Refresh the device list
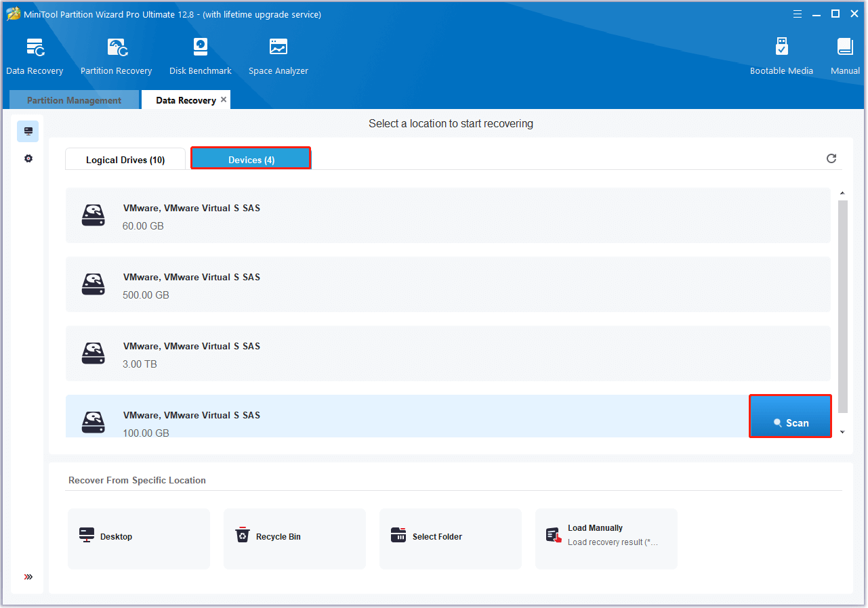 pyautogui.click(x=831, y=158)
